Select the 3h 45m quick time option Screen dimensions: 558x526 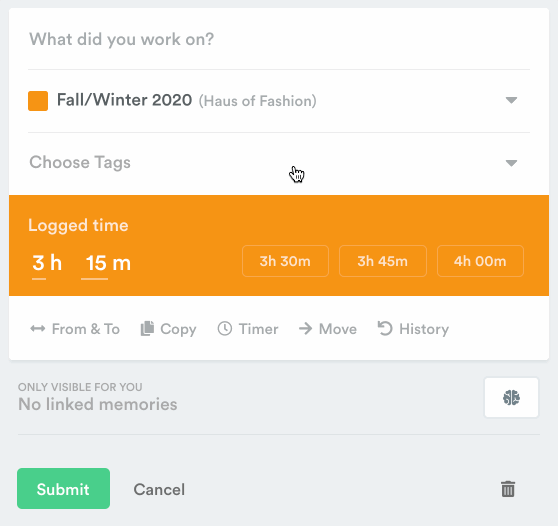383,261
